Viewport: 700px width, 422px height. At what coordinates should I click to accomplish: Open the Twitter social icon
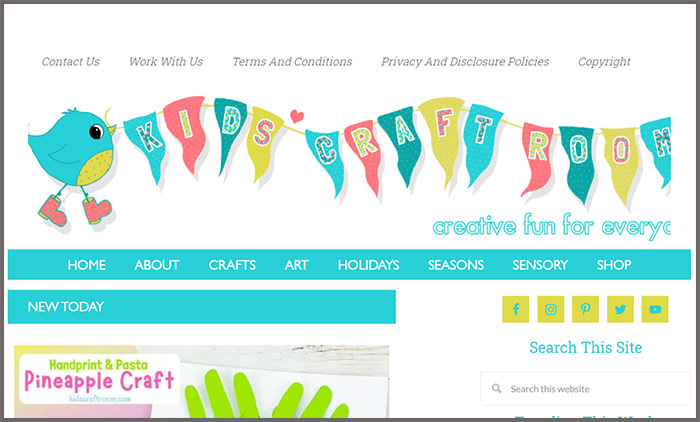620,309
